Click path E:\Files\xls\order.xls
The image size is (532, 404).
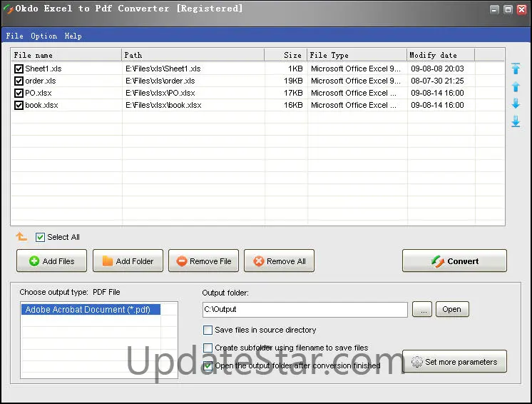160,81
